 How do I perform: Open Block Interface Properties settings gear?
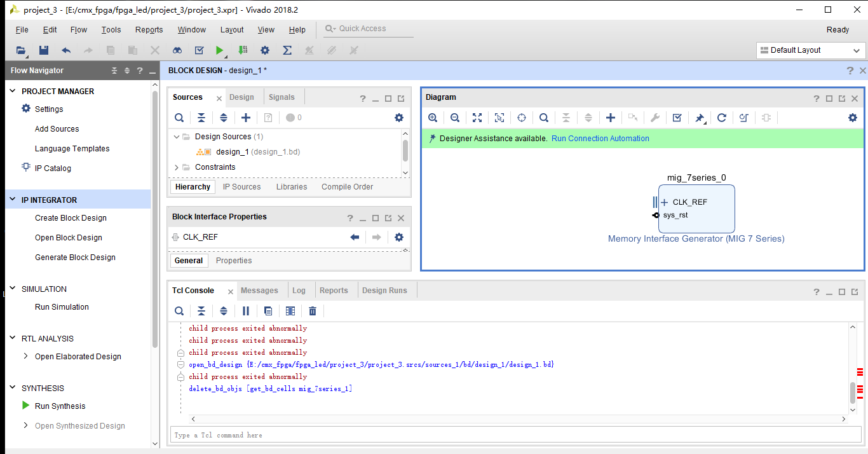pos(399,237)
